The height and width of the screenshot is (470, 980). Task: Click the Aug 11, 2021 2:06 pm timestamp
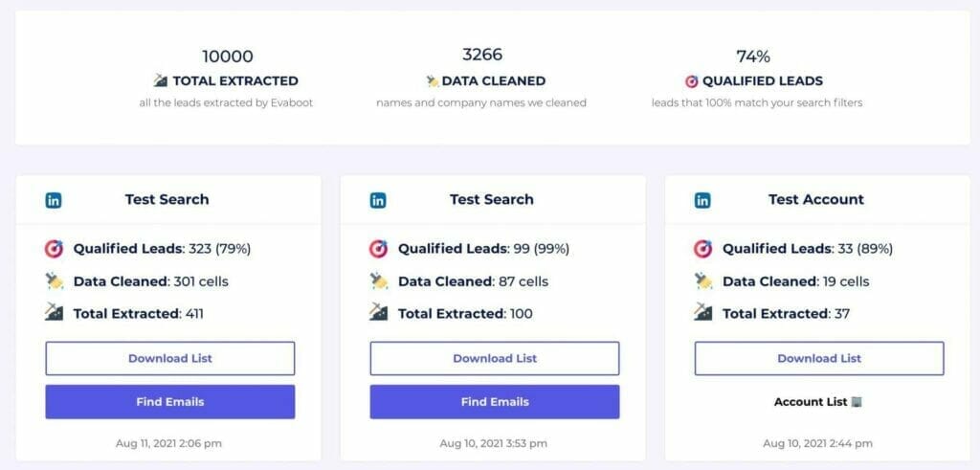[x=170, y=443]
